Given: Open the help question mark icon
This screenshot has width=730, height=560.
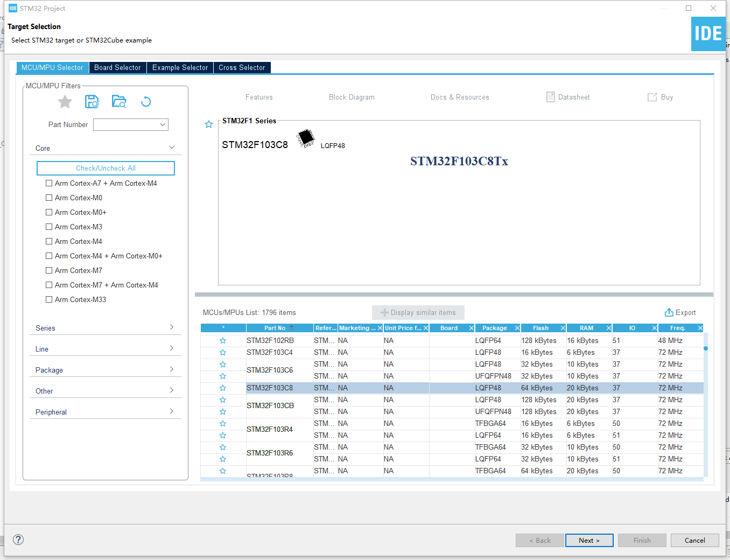Looking at the screenshot, I should [18, 540].
